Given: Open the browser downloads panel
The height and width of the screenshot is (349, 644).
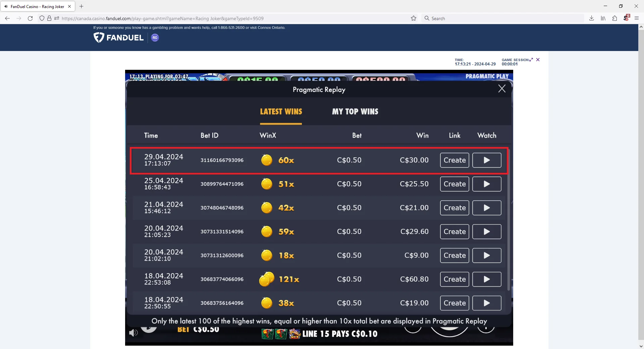Looking at the screenshot, I should click(x=592, y=18).
